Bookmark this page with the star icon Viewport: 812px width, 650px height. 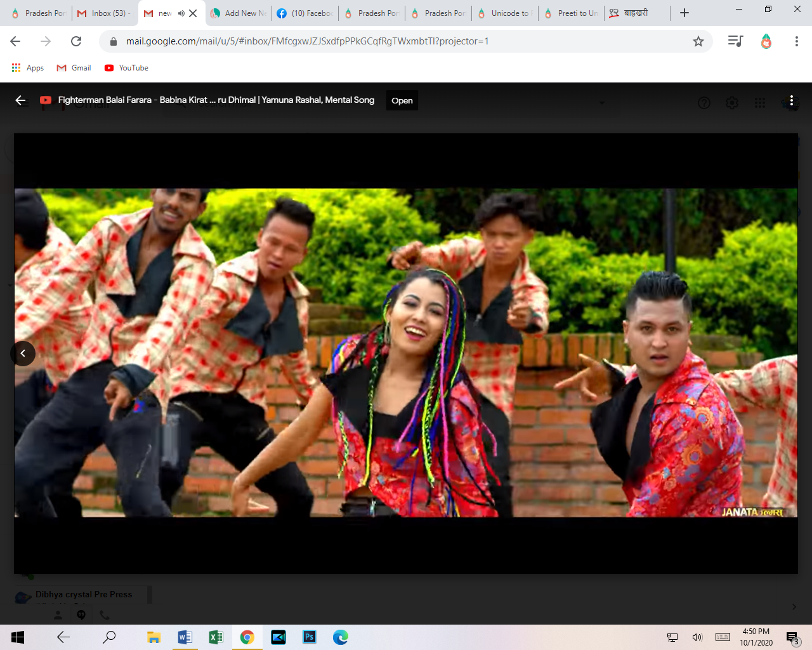698,41
